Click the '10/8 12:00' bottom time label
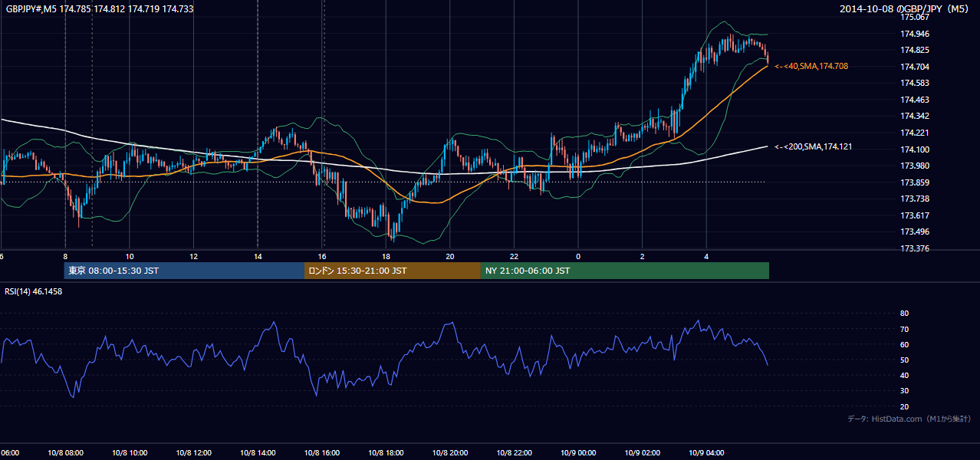Image resolution: width=980 pixels, height=460 pixels. point(194,453)
